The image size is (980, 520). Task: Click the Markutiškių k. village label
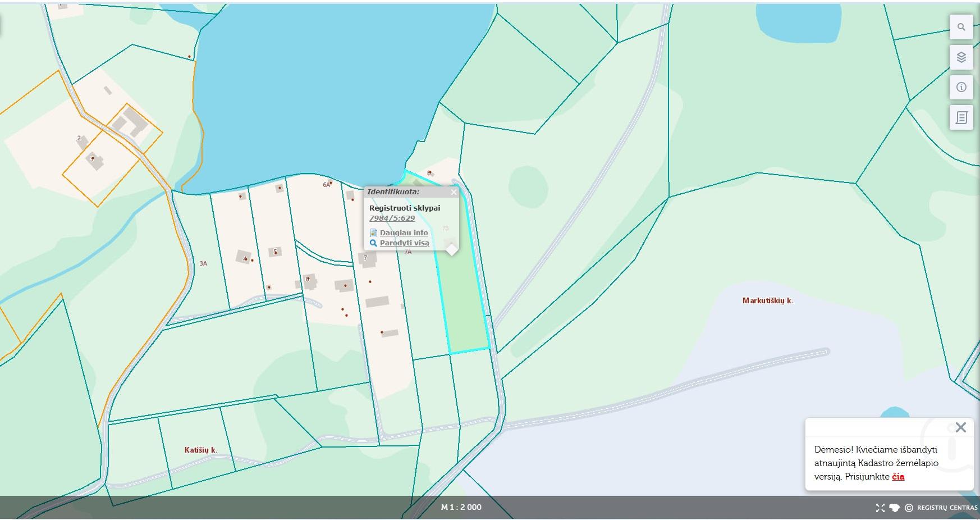[767, 301]
